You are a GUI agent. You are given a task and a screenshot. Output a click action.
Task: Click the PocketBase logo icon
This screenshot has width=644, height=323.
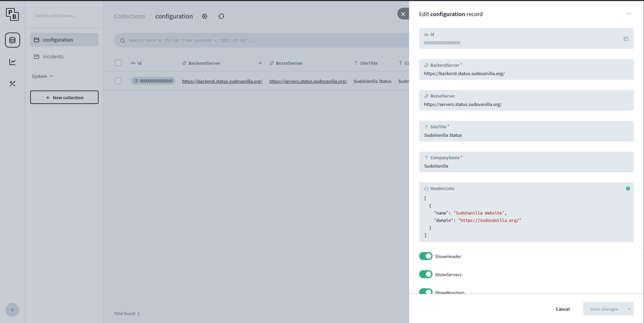coord(12,14)
